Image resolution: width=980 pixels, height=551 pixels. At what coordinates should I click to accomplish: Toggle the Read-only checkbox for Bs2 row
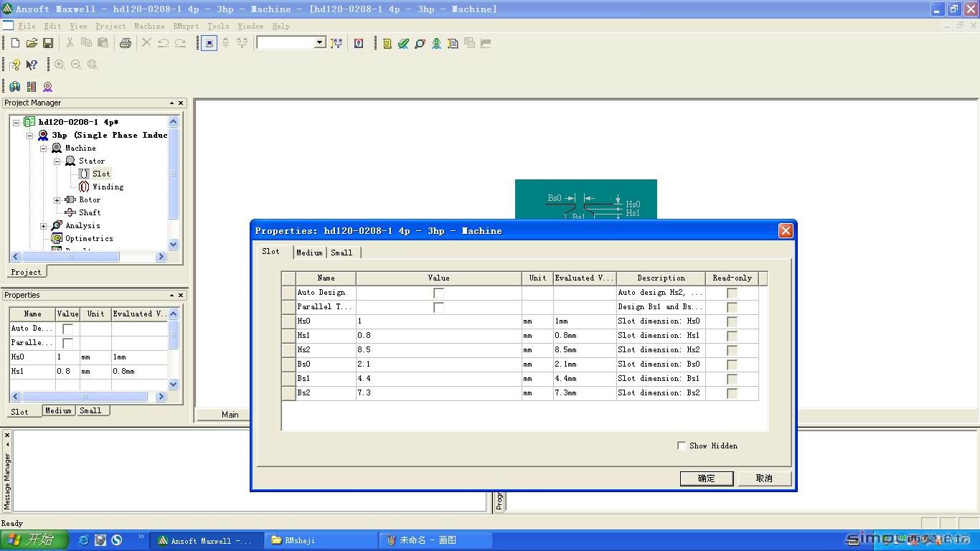point(732,393)
